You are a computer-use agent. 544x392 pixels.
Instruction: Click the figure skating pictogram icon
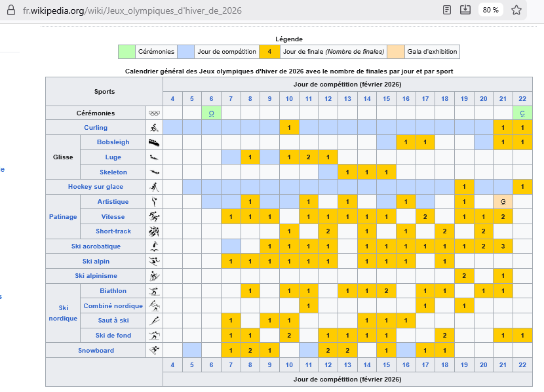click(x=154, y=202)
